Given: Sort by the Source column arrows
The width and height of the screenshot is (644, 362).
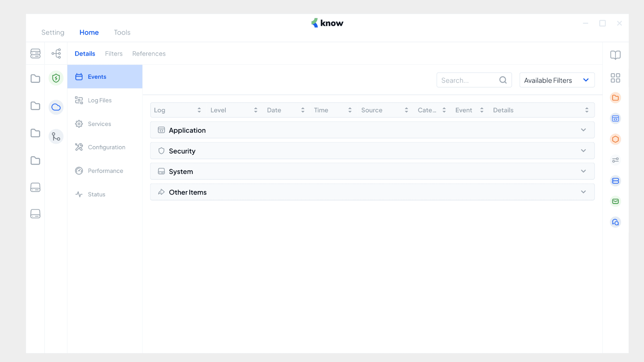Looking at the screenshot, I should coord(406,110).
